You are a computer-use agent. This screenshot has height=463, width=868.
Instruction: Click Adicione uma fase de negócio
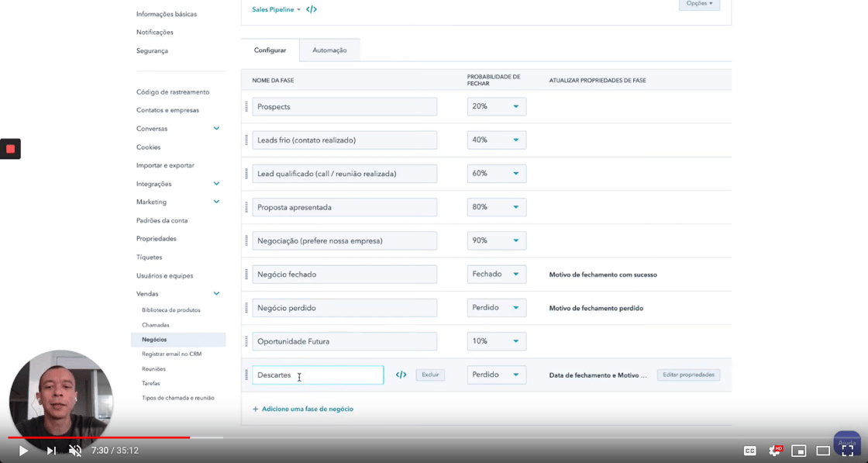tap(303, 409)
